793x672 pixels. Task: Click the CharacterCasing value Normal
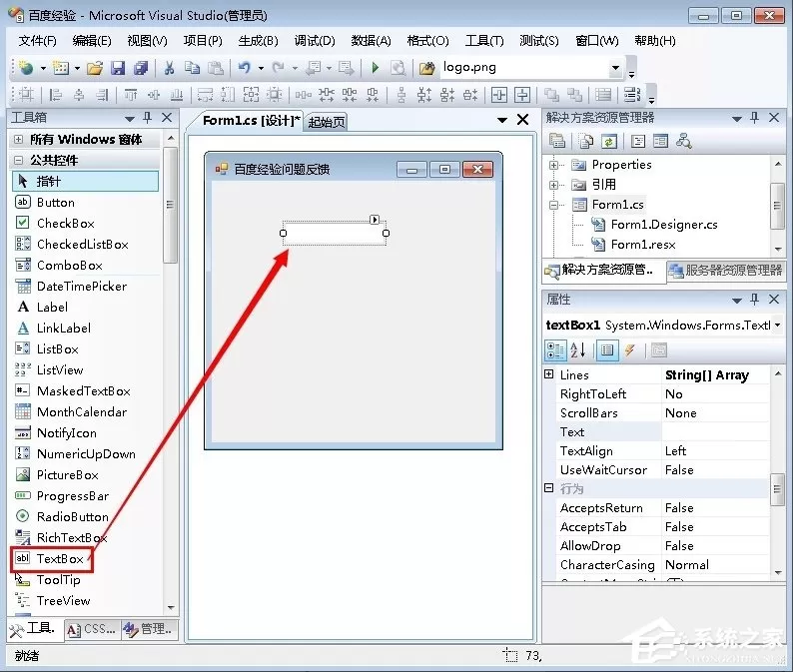[x=715, y=565]
